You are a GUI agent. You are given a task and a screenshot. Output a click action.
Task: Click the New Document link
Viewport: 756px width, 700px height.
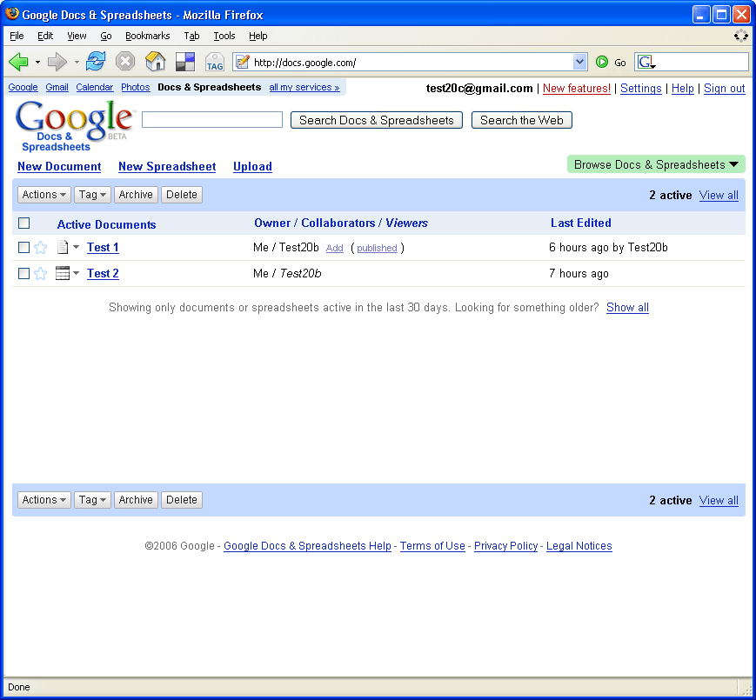point(59,166)
